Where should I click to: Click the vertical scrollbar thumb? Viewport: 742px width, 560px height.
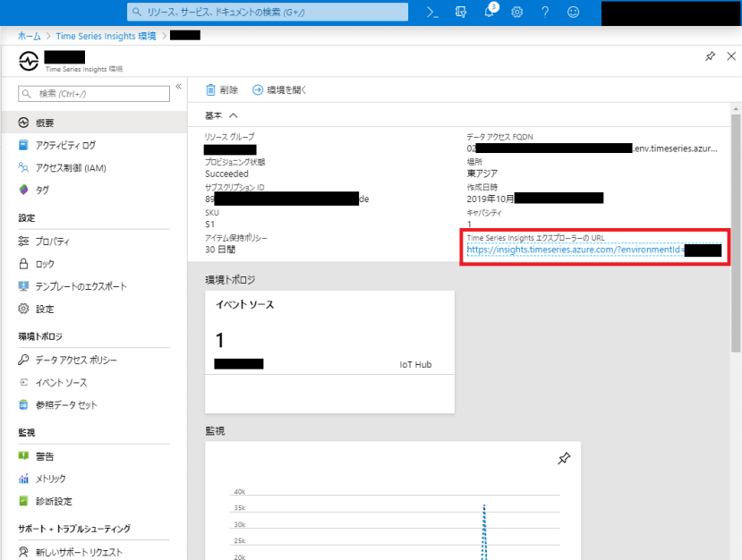coord(736,232)
